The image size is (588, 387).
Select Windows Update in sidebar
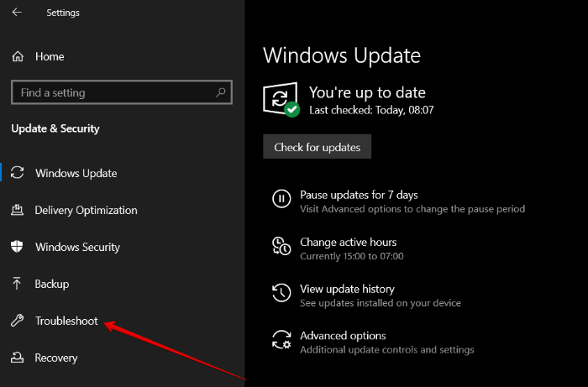[x=76, y=173]
